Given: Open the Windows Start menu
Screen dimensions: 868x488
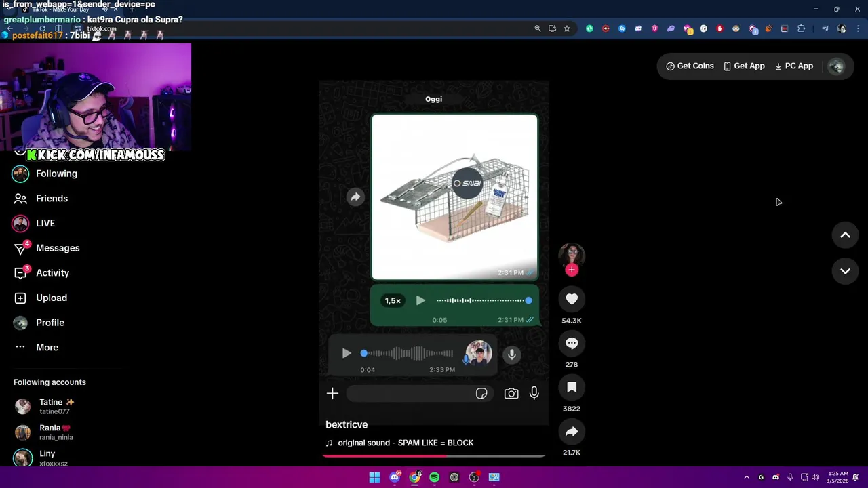Looking at the screenshot, I should (x=374, y=477).
